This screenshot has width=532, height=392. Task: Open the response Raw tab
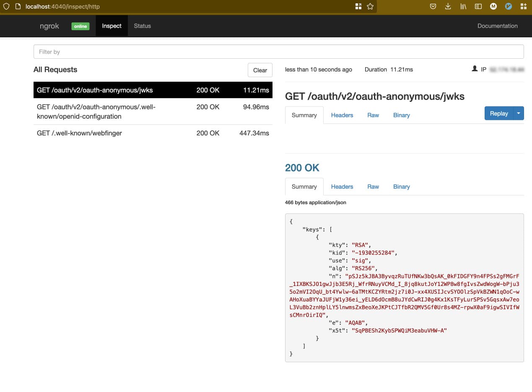(373, 187)
